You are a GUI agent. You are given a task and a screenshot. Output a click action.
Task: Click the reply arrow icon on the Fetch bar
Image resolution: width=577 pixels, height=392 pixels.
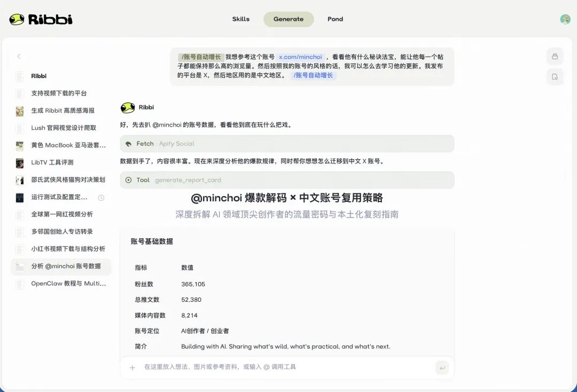[128, 143]
